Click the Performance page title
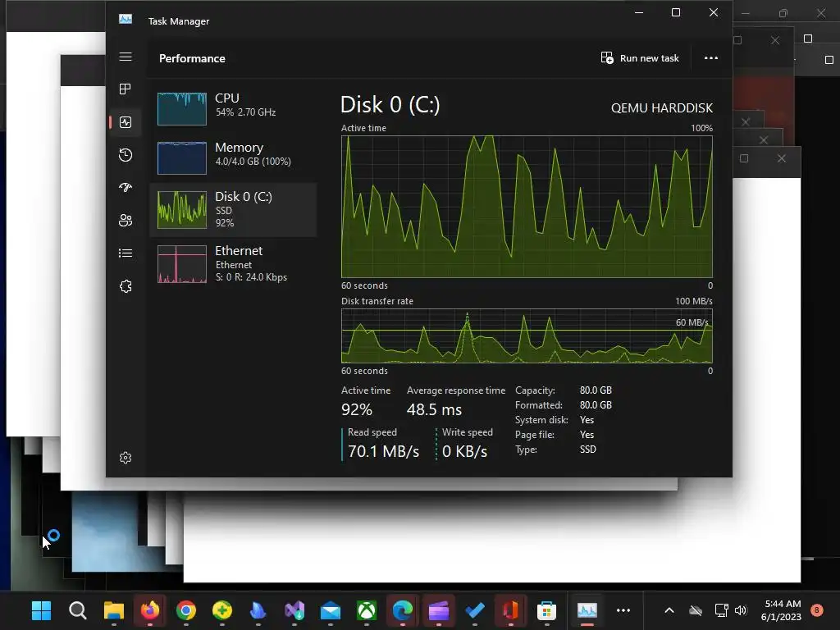This screenshot has height=630, width=840. click(x=192, y=58)
